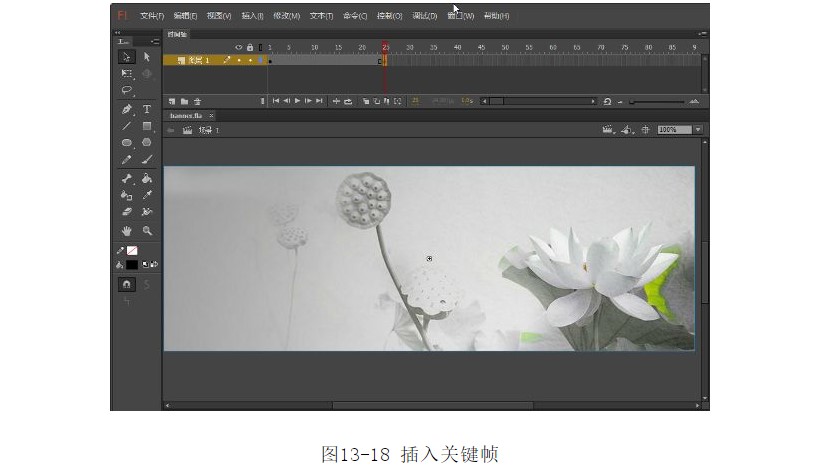Click the Subselection arrow tool
The image size is (820, 468).
[147, 57]
